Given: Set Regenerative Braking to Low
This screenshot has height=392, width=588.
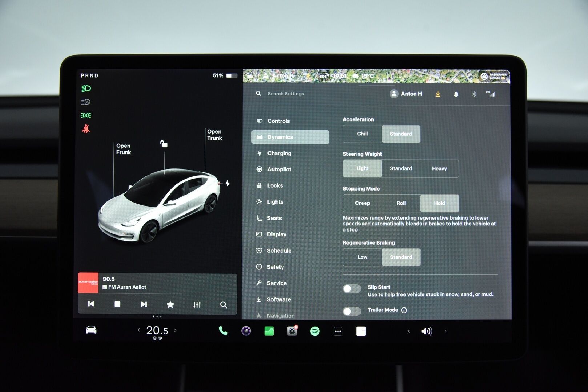Looking at the screenshot, I should pyautogui.click(x=362, y=257).
